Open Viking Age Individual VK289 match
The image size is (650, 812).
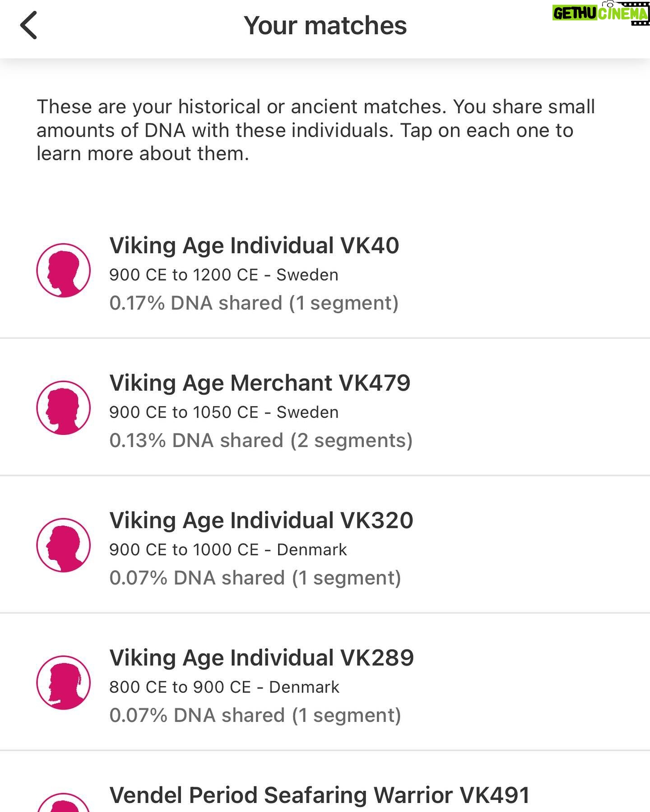pos(325,683)
